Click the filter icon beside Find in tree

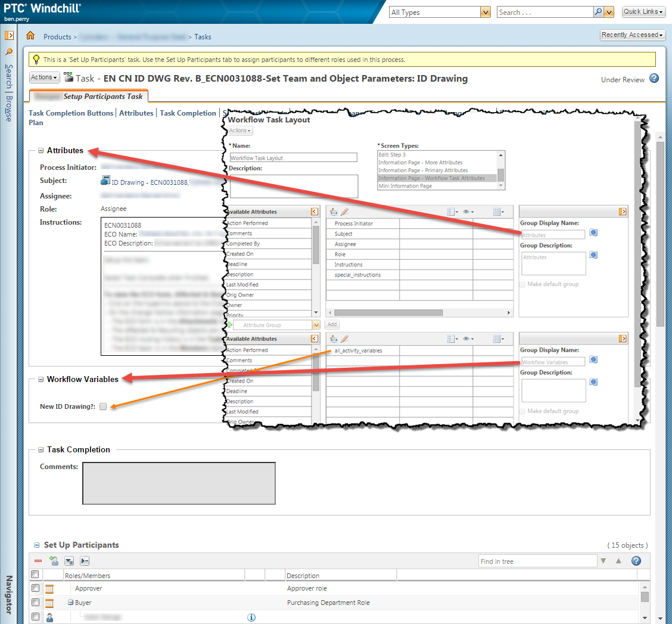[x=603, y=561]
